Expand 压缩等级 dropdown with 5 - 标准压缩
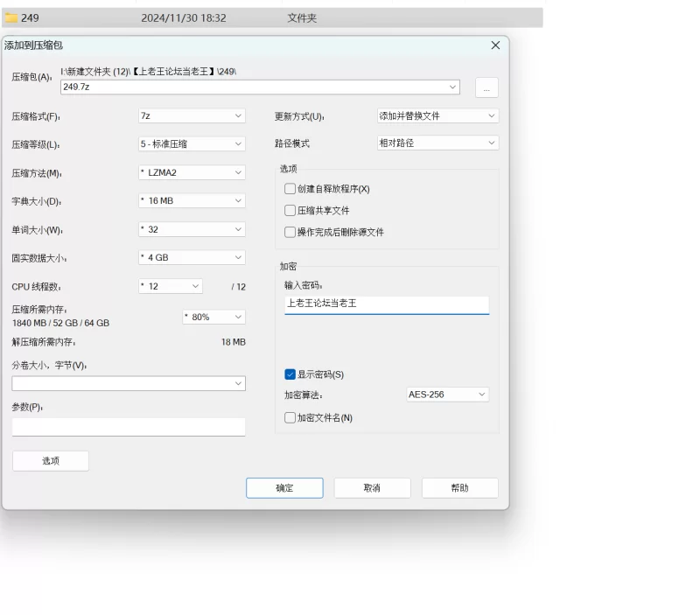The image size is (700, 615). click(x=192, y=143)
